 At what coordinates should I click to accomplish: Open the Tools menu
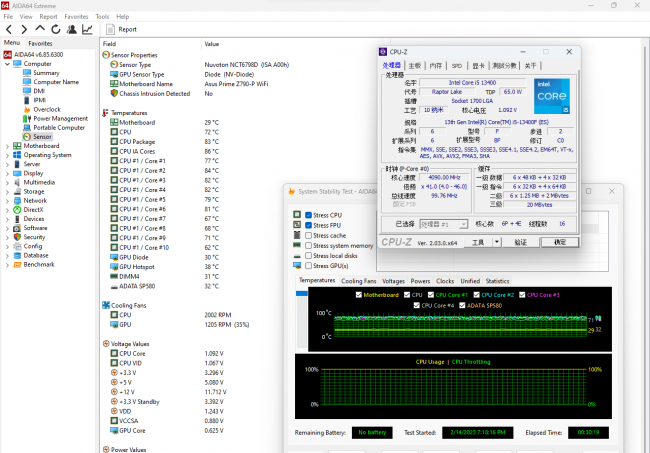coord(102,17)
